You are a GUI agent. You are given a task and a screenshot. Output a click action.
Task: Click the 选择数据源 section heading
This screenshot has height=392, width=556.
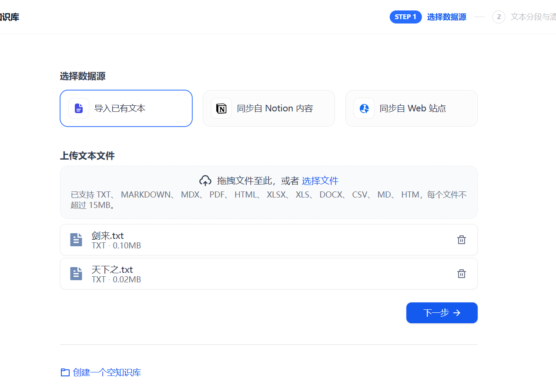point(83,76)
